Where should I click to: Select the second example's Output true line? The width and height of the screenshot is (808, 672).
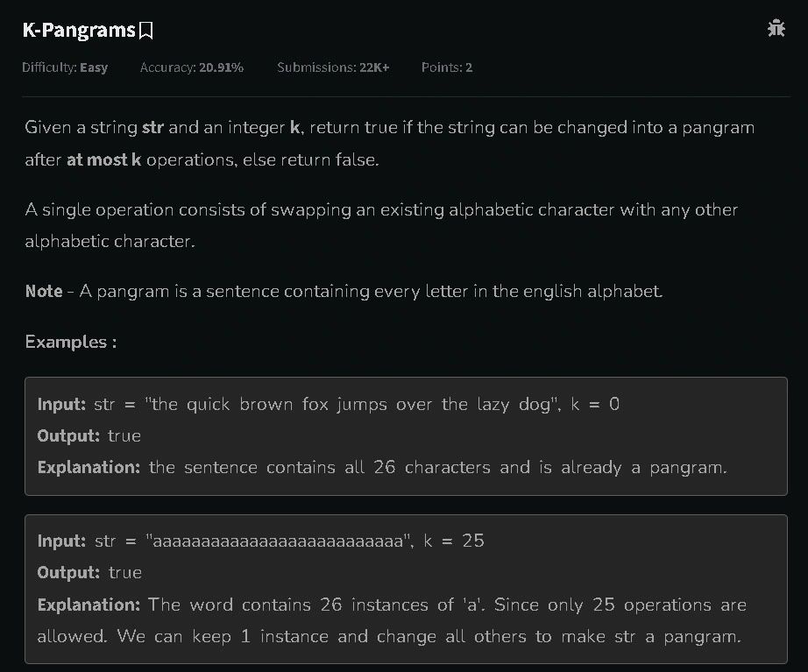pyautogui.click(x=89, y=572)
